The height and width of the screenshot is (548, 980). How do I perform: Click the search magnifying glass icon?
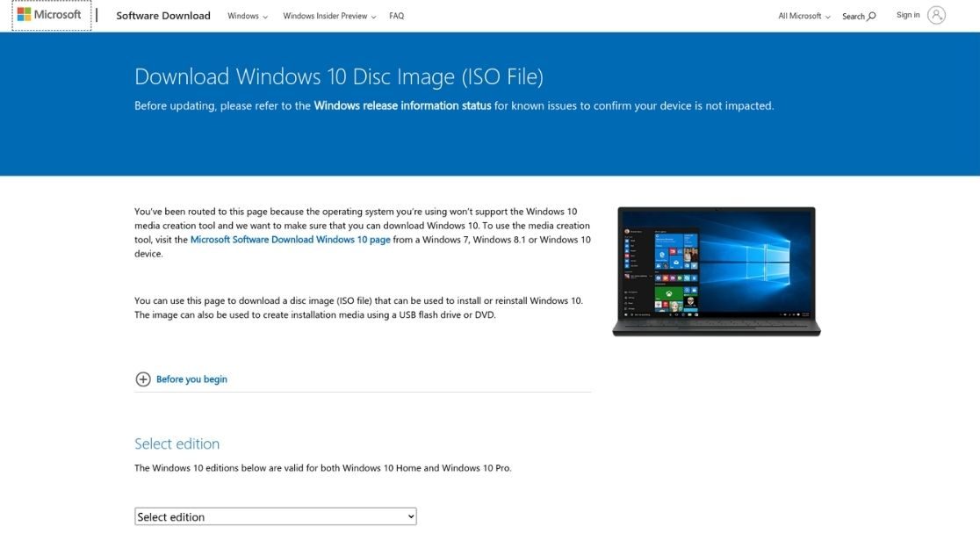(x=871, y=17)
